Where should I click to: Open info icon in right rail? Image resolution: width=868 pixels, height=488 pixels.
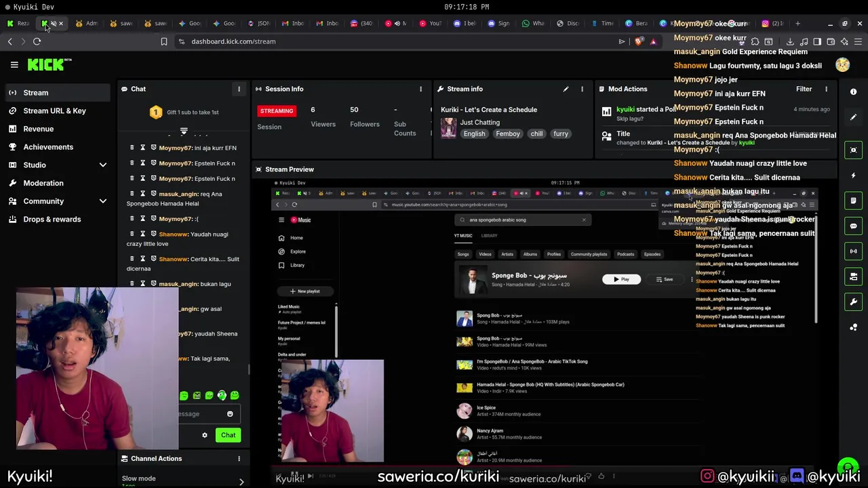pos(853,92)
